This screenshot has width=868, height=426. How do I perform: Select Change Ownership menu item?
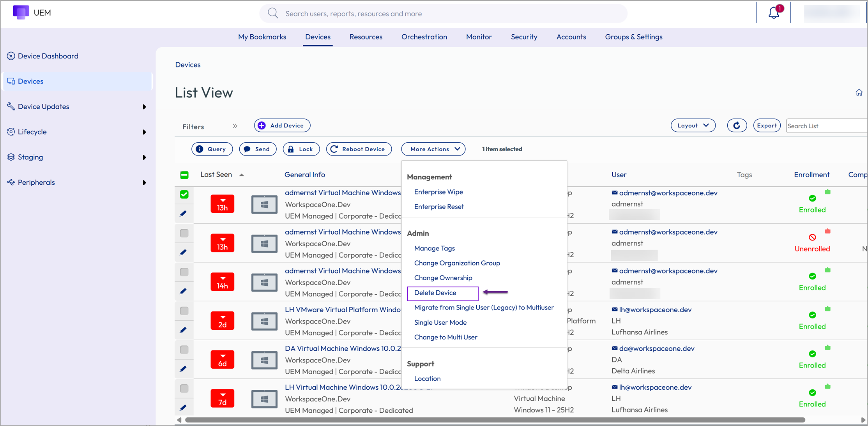(443, 278)
